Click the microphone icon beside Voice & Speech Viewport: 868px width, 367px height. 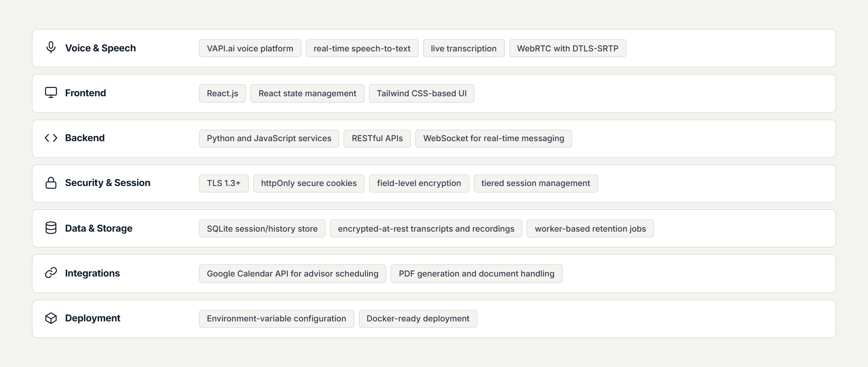pos(51,47)
